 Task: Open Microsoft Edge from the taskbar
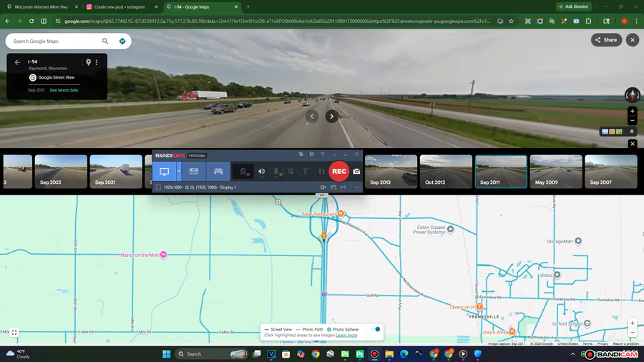[x=404, y=354]
